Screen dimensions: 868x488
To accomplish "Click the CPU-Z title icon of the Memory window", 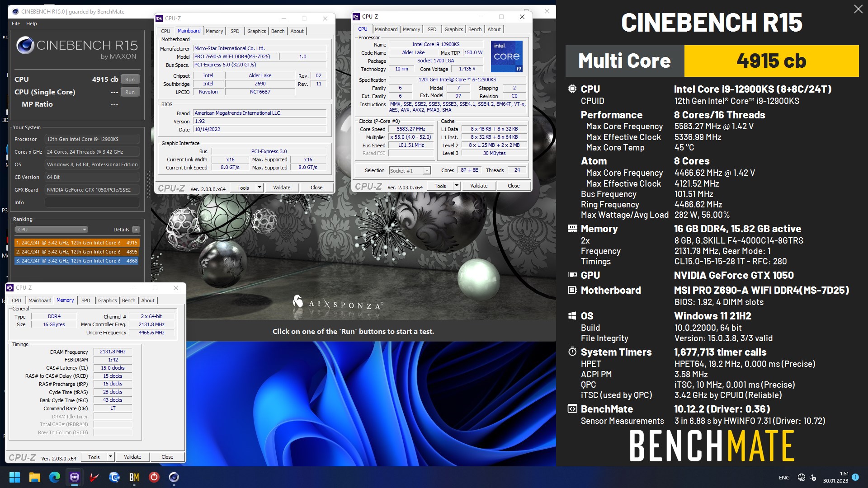I will [x=10, y=288].
